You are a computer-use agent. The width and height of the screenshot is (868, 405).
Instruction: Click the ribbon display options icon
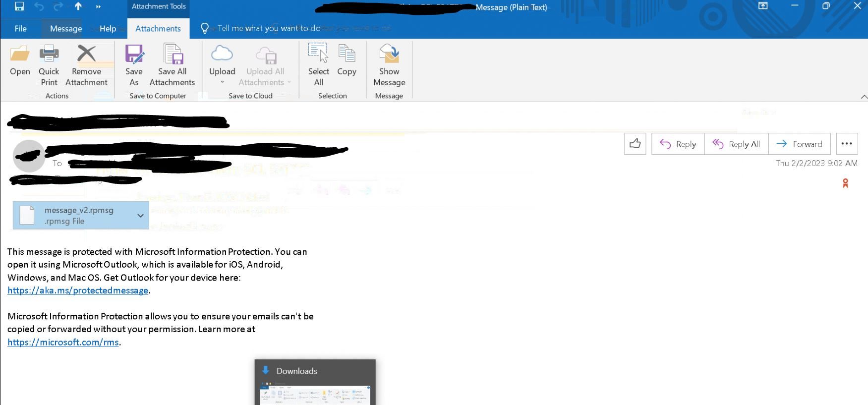click(763, 6)
